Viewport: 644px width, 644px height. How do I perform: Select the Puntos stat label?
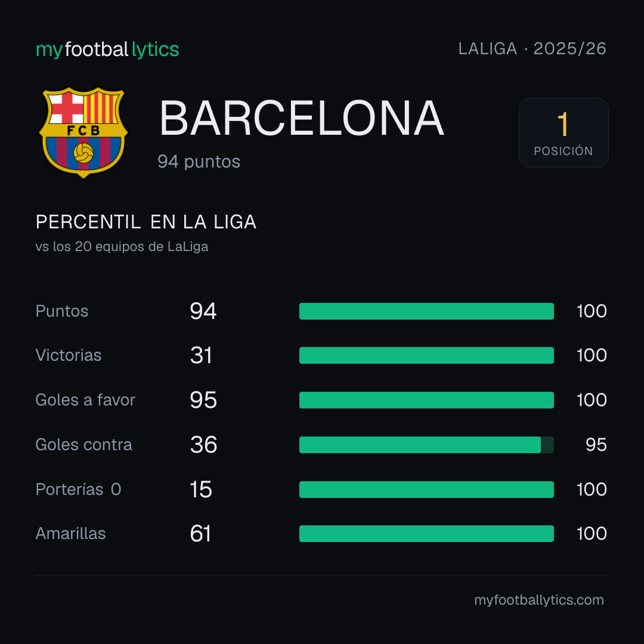pos(62,311)
